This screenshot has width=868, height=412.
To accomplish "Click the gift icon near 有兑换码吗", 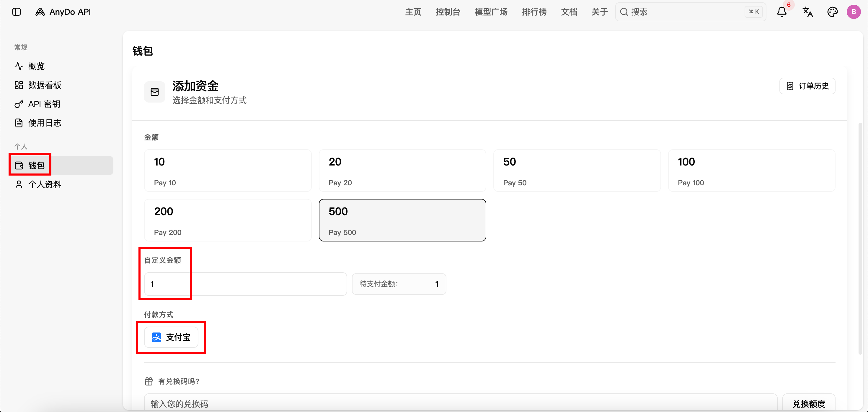I will [149, 381].
